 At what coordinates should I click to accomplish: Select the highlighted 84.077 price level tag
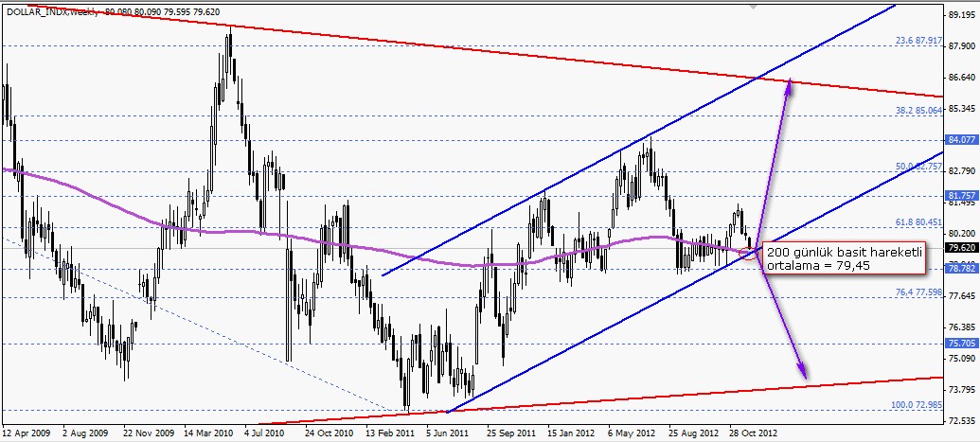click(x=961, y=139)
